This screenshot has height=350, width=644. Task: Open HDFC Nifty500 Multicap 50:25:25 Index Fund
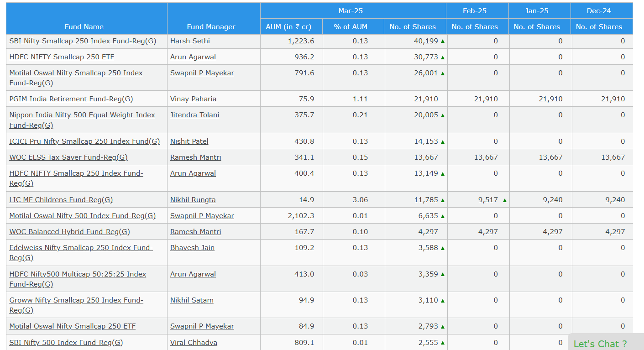78,279
